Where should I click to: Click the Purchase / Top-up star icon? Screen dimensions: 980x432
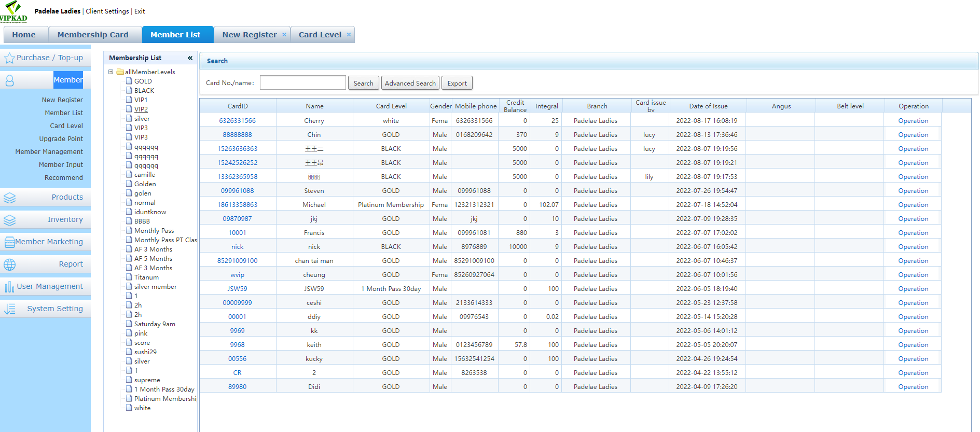point(9,58)
